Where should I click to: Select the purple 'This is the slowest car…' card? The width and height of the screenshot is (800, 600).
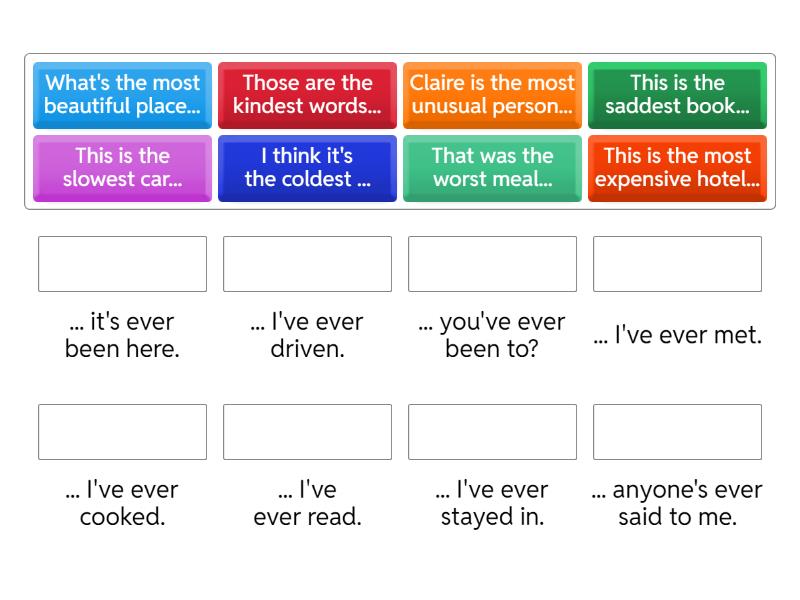(122, 167)
